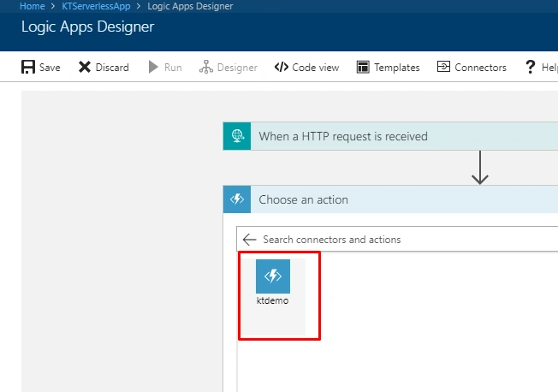Click the ktdemo label under the function icon
This screenshot has height=392, width=558.
[273, 300]
